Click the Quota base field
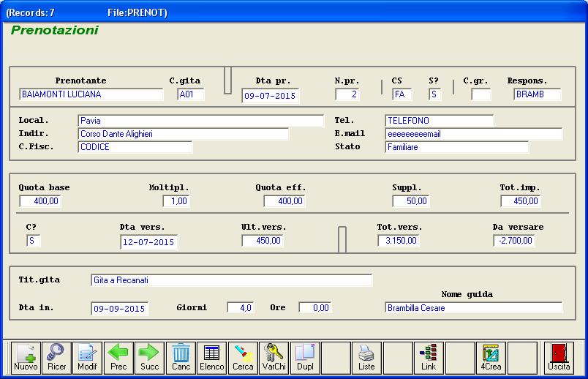 coord(40,201)
